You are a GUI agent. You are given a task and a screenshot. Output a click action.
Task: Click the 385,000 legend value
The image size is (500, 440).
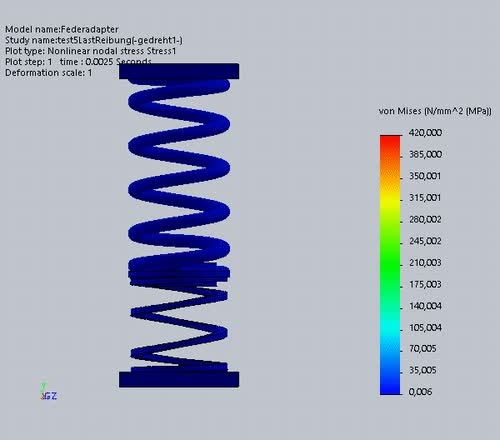[425, 154]
